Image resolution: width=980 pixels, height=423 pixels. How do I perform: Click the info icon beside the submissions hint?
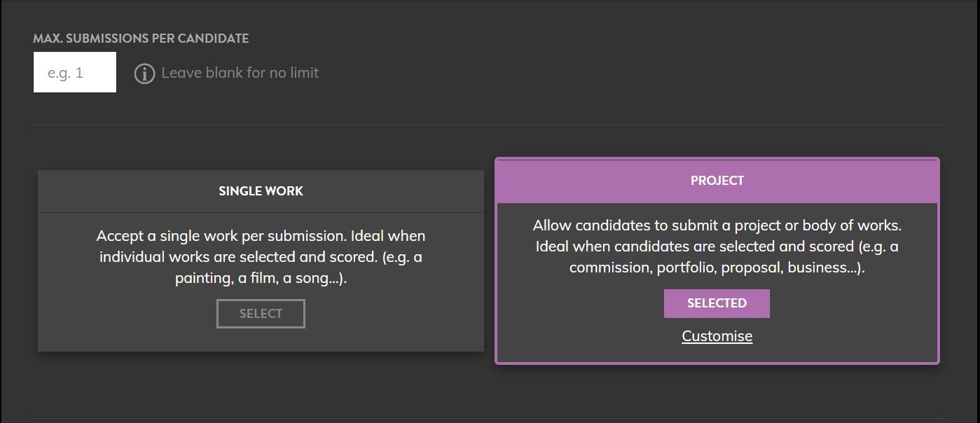pos(144,74)
